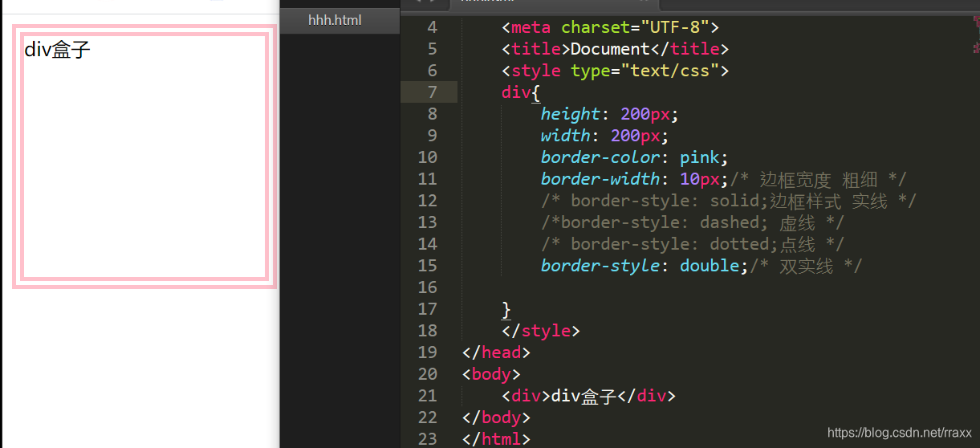
Task: Click line number 7 in the gutter
Action: [433, 92]
